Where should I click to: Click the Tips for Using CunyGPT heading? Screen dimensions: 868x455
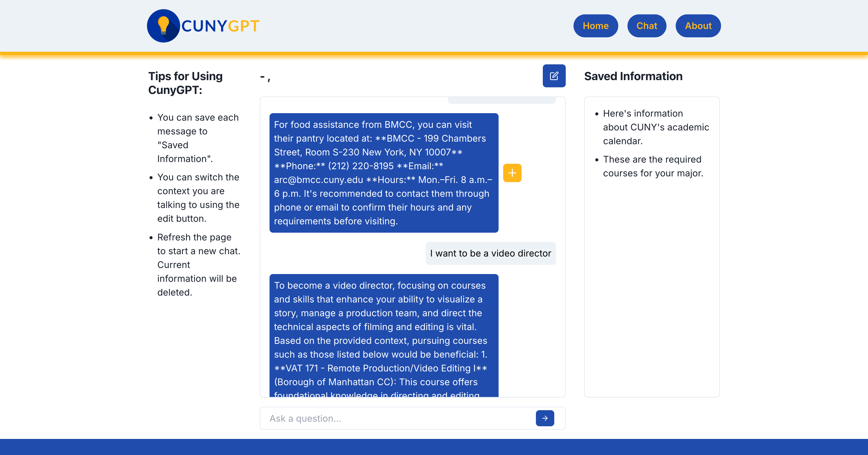click(x=185, y=83)
